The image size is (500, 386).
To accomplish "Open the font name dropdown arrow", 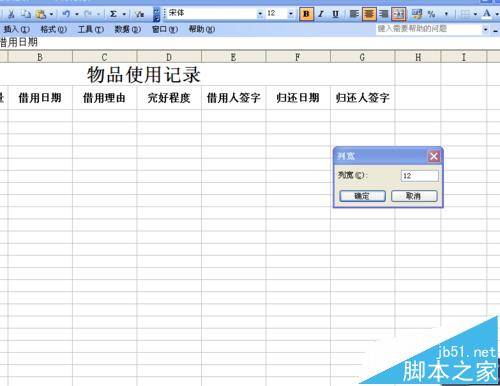I will coord(260,14).
